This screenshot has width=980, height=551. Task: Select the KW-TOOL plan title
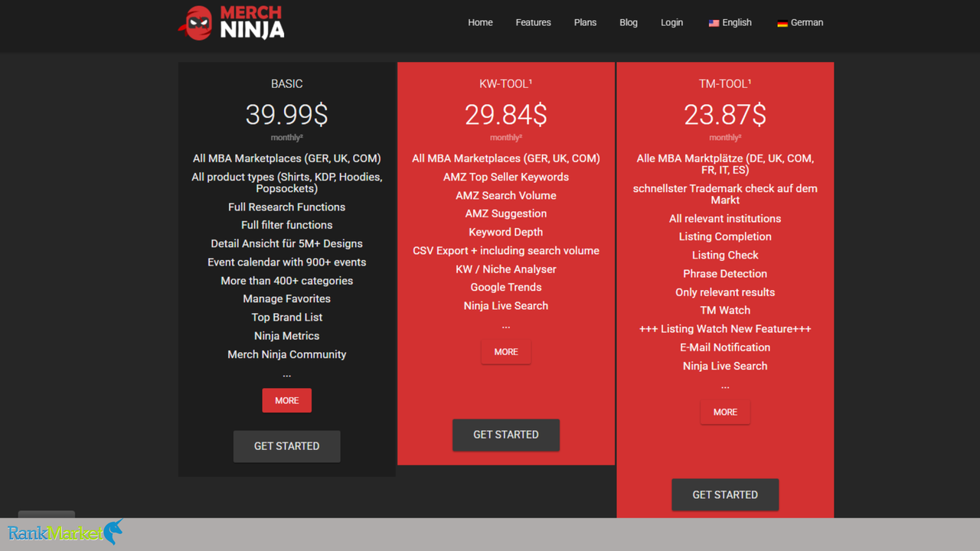[x=506, y=83]
